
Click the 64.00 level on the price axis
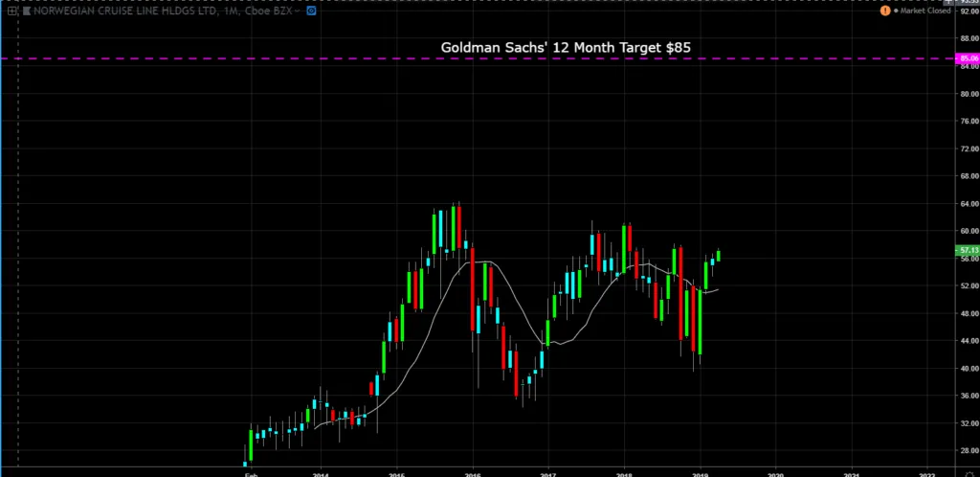[969, 203]
